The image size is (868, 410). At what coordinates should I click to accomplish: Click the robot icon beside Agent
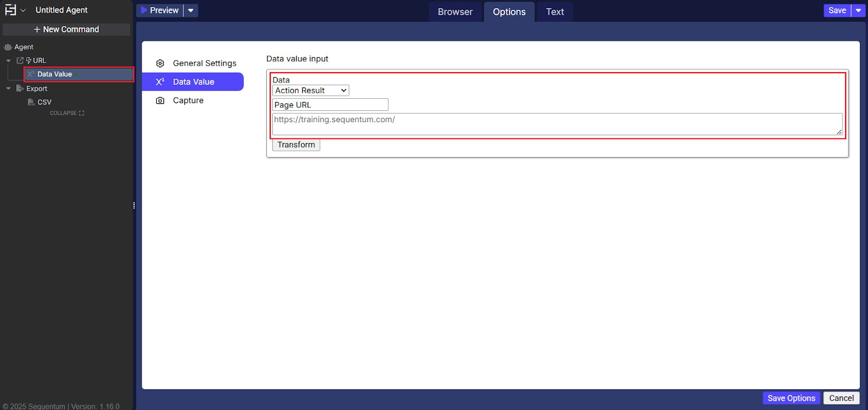8,47
